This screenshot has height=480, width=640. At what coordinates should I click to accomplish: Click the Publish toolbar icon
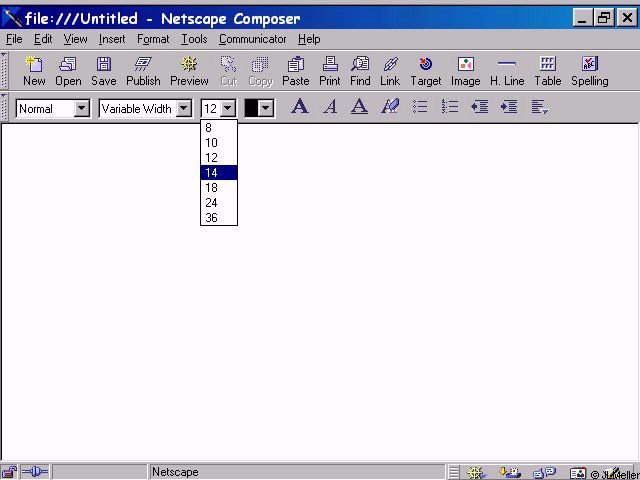point(143,71)
